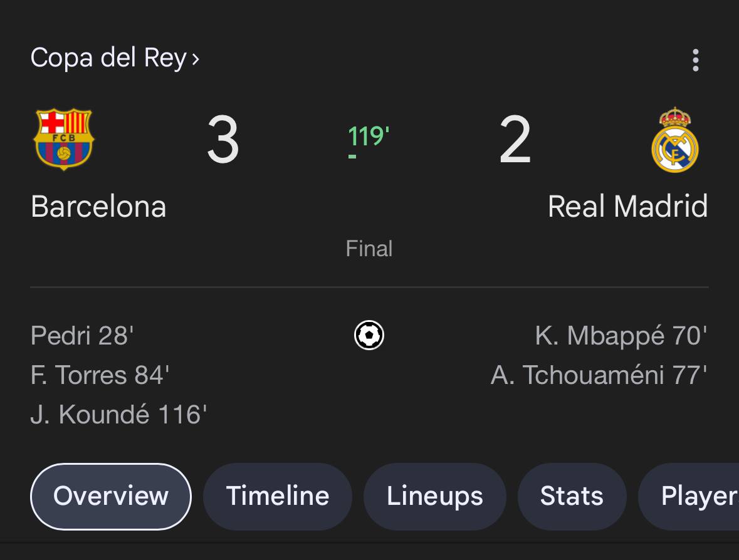The width and height of the screenshot is (739, 560).
Task: Select the Overview tab
Action: tap(111, 496)
